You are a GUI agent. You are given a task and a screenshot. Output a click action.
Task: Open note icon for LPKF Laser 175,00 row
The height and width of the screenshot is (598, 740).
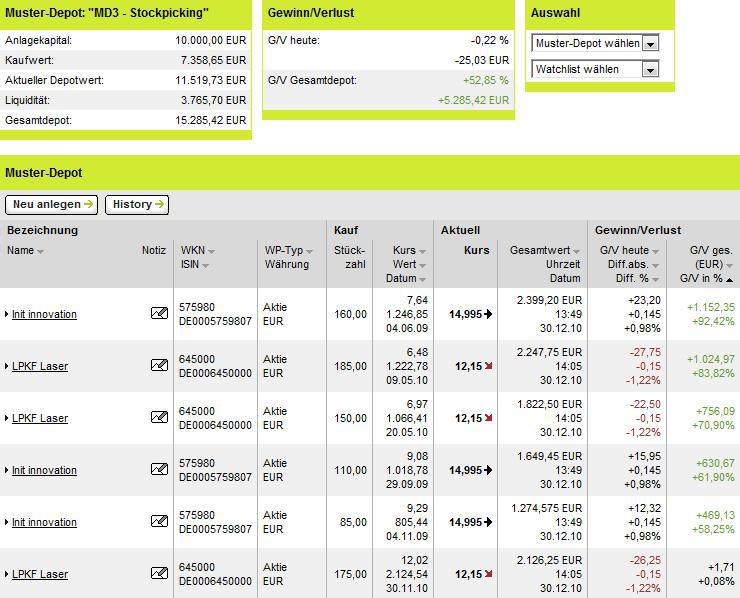159,573
